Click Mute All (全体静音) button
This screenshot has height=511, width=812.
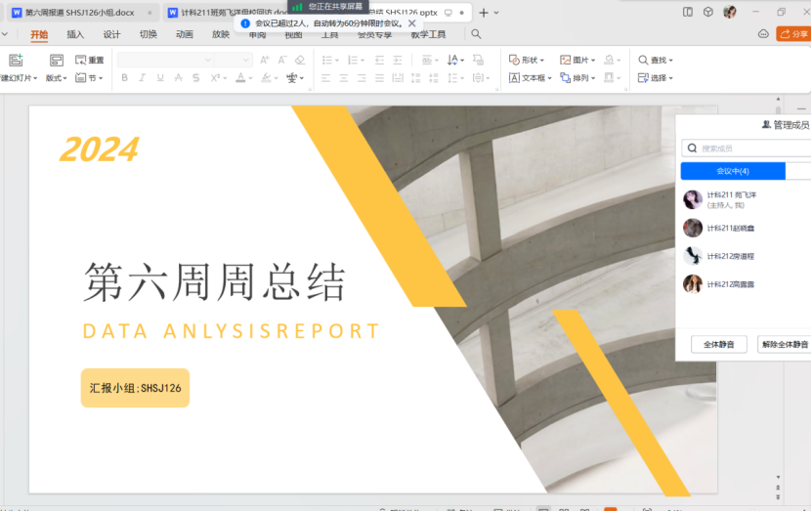[719, 345]
